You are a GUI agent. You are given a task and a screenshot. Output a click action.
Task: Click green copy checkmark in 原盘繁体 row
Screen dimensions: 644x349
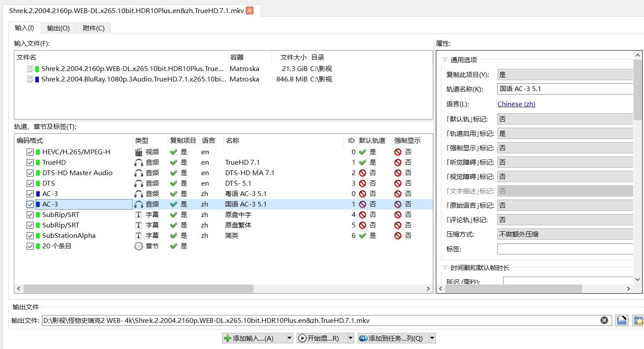(x=174, y=225)
